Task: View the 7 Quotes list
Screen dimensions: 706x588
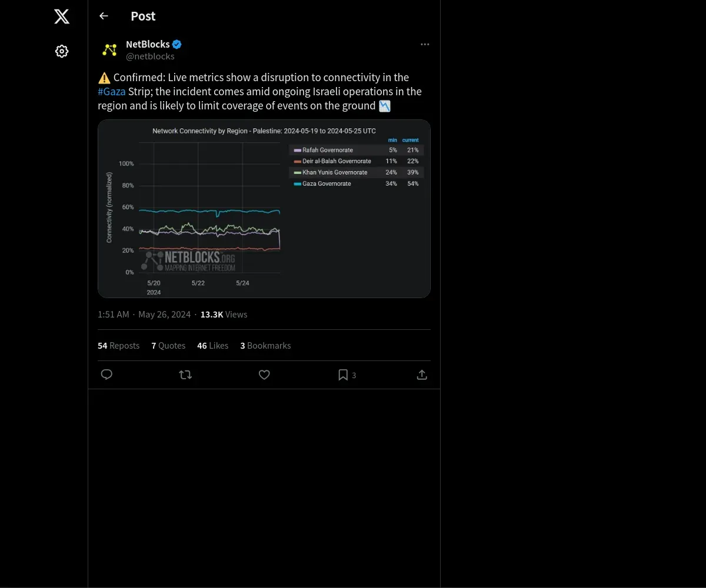Action: [168, 346]
